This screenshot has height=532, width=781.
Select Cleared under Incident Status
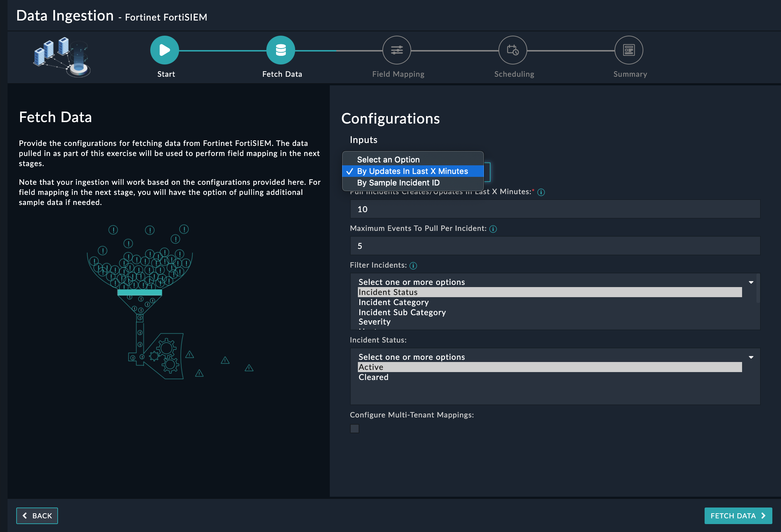point(373,377)
